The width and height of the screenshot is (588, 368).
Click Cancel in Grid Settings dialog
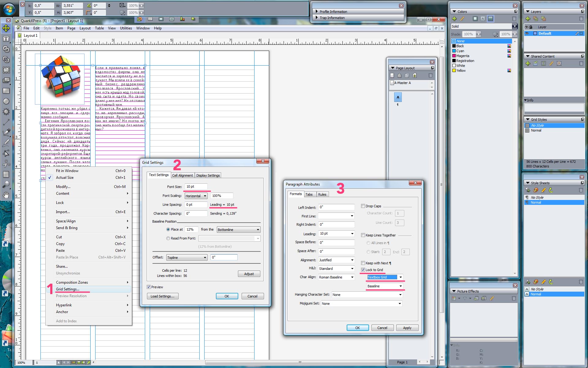(x=252, y=296)
